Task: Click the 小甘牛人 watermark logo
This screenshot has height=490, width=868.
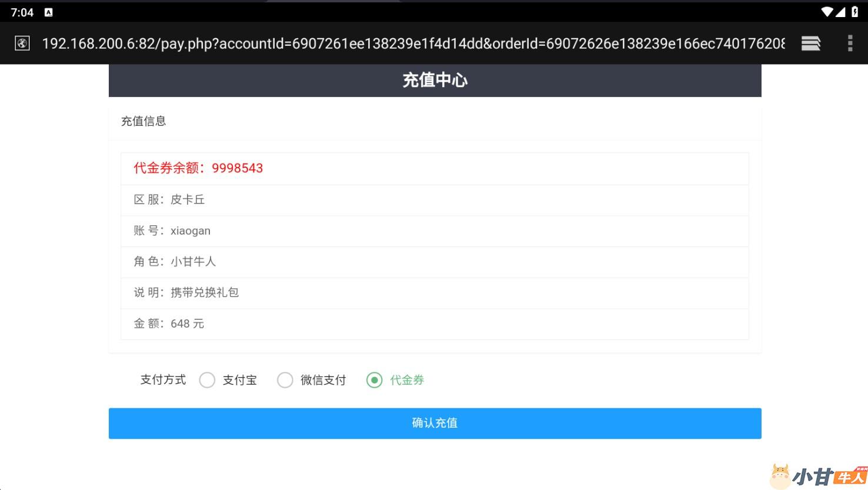Action: (819, 475)
